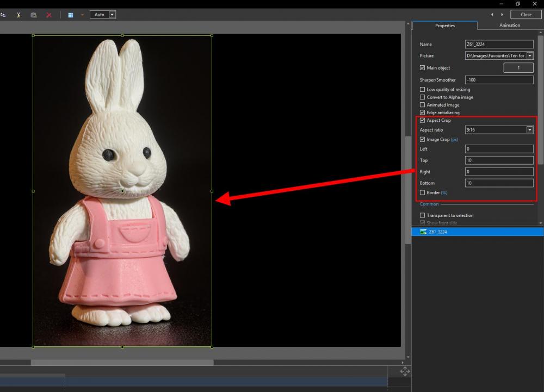Click the properties panel scroll-down arrow
Viewport: 544px width, 392px height.
coord(541,223)
